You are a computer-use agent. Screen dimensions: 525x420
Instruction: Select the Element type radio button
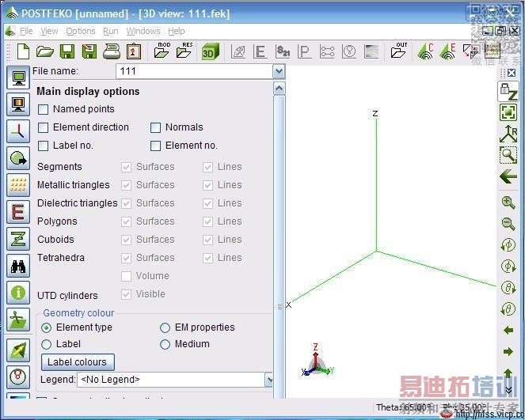pyautogui.click(x=47, y=327)
